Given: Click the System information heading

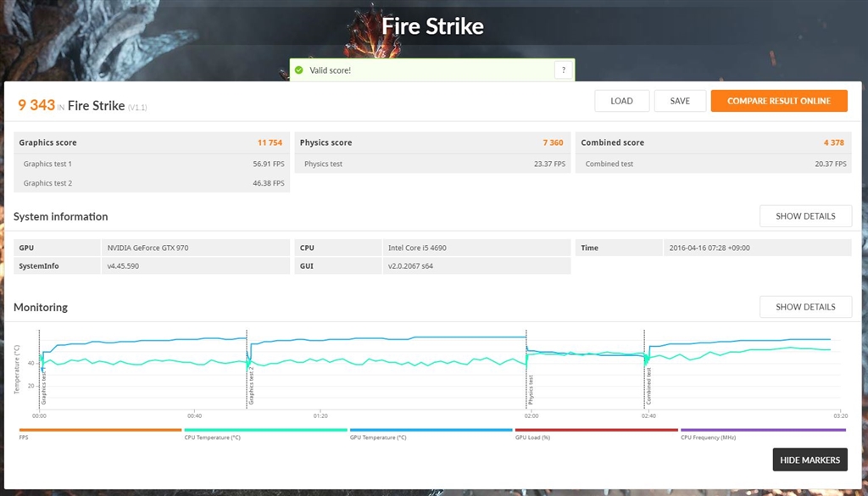Looking at the screenshot, I should coord(61,216).
